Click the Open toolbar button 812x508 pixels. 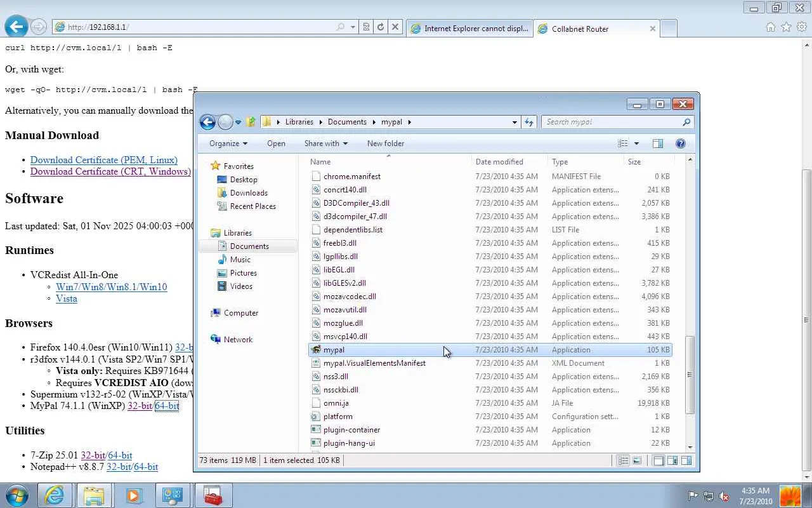[276, 144]
